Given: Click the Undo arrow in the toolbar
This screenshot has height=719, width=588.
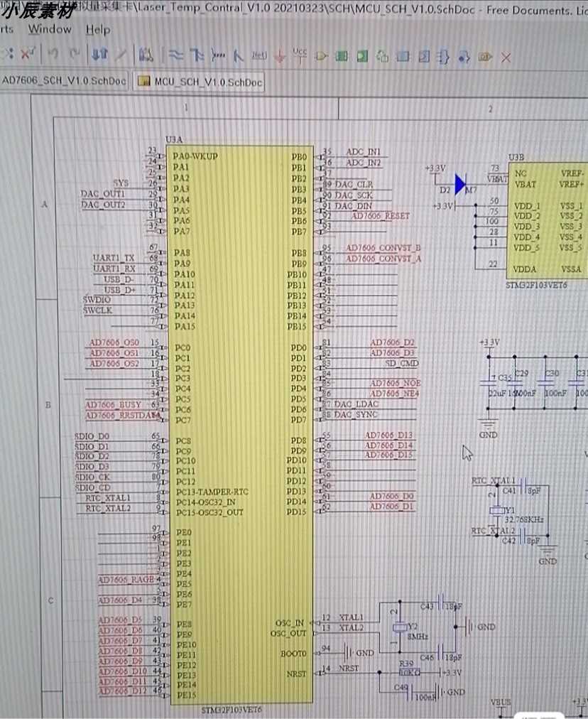Looking at the screenshot, I should (x=54, y=54).
